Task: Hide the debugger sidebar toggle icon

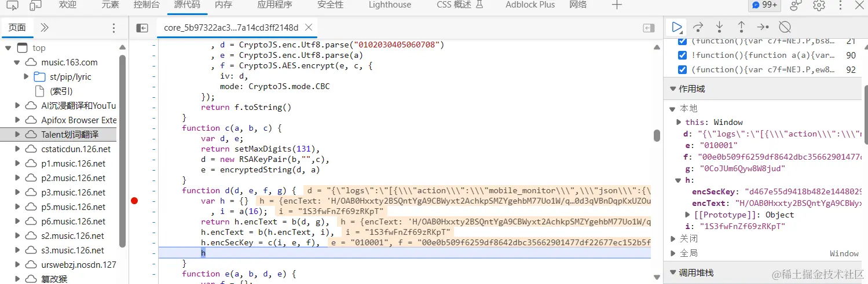Action: 649,28
